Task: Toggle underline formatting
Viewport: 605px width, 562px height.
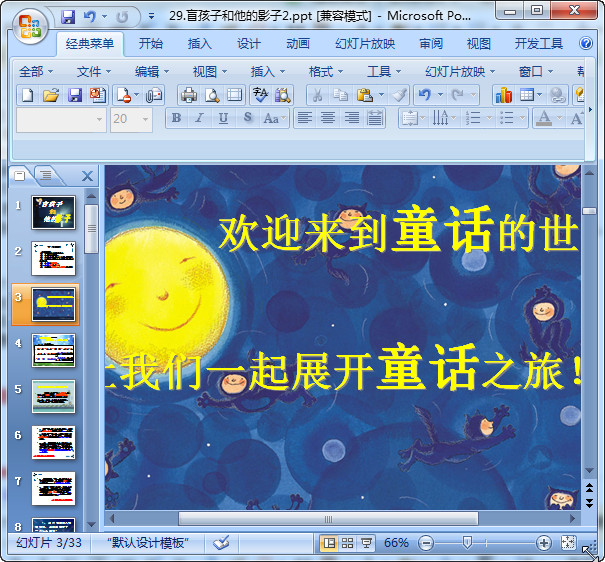Action: pos(223,118)
